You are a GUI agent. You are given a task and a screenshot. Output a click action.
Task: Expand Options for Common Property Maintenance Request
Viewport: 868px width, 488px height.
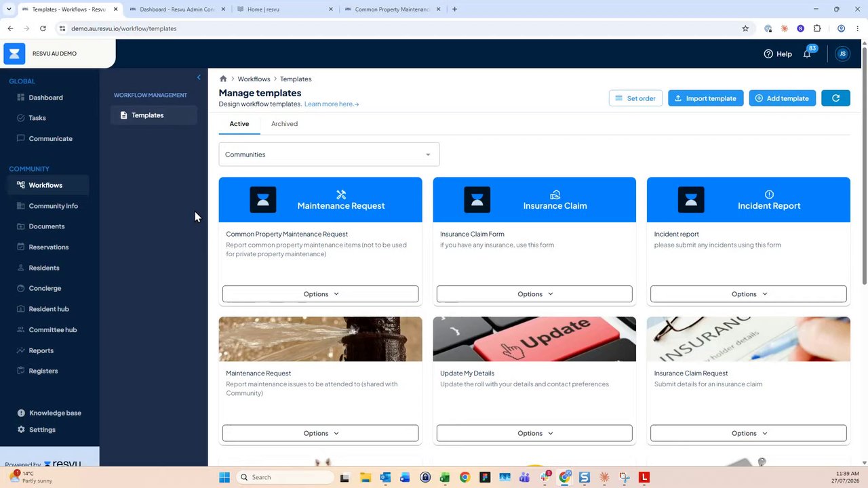point(320,294)
